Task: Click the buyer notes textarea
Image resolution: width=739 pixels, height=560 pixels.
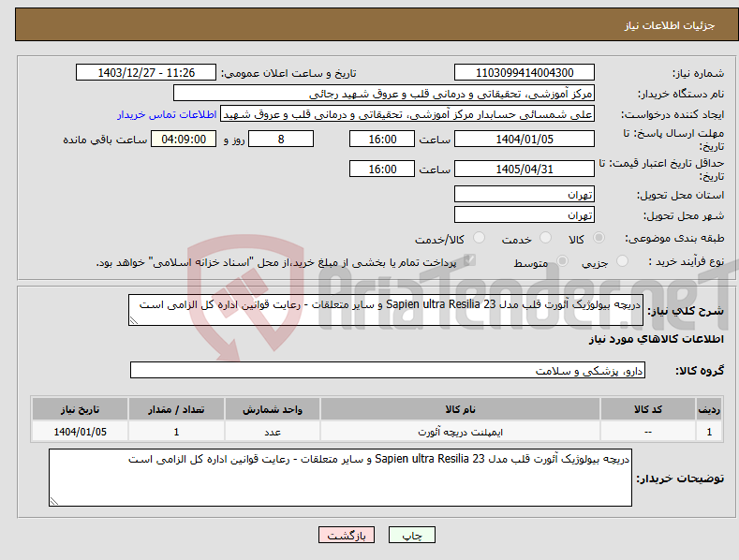Action: click(340, 478)
